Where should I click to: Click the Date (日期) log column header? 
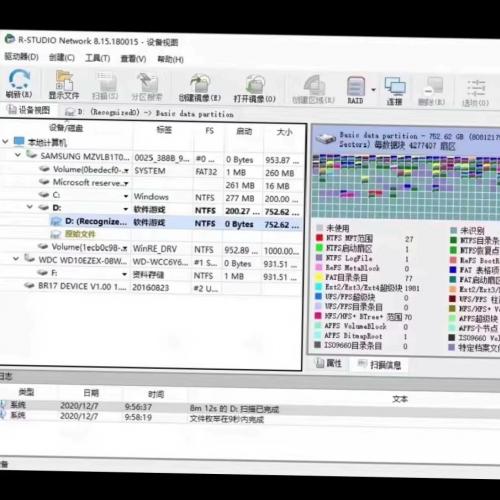tap(91, 393)
